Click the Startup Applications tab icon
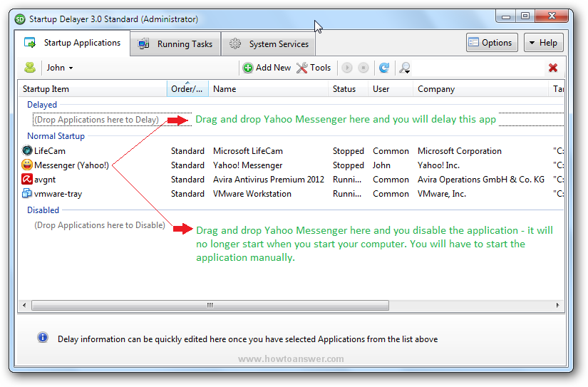Screen dimensions: 588x387 (30, 42)
